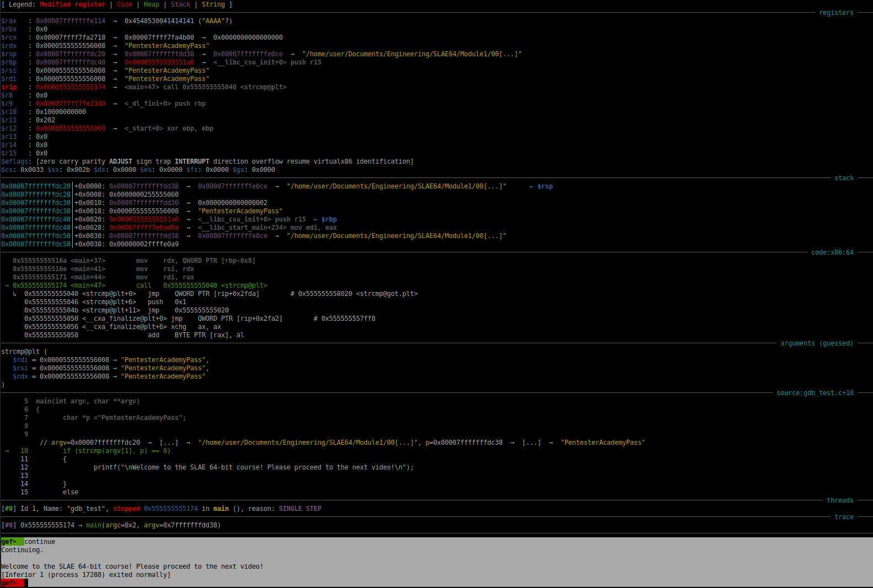The image size is (873, 588).
Task: Click the $rbx register label
Action: [x=9, y=29]
